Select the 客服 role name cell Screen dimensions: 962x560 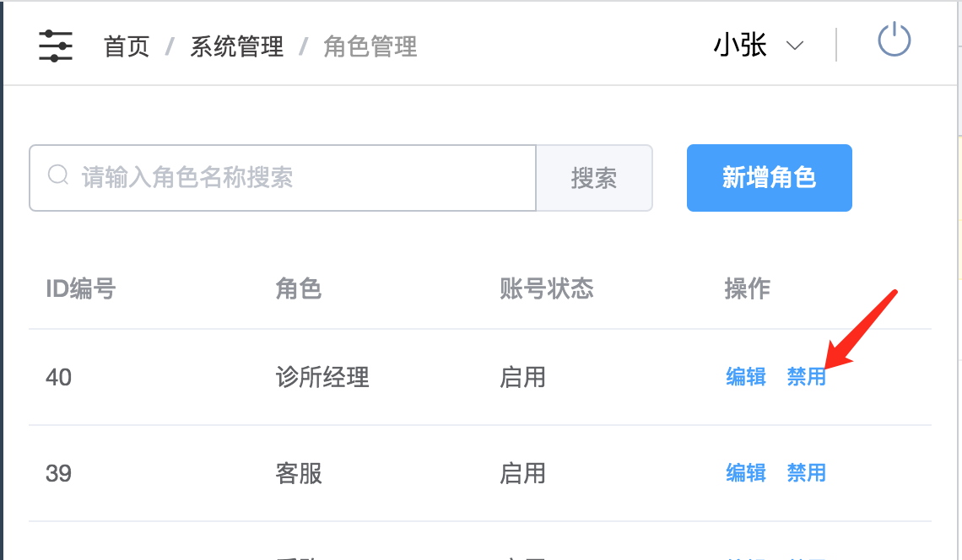[x=299, y=473]
